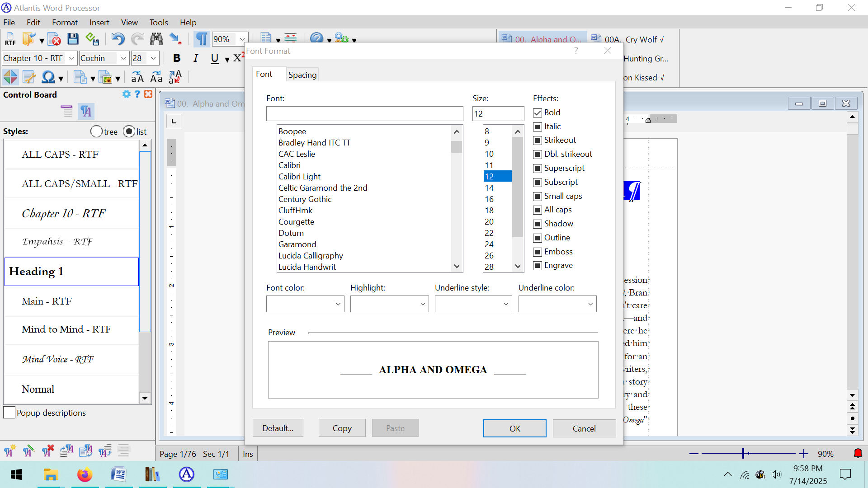The image size is (868, 488).
Task: Click the Save floppy disk icon
Action: (x=73, y=39)
